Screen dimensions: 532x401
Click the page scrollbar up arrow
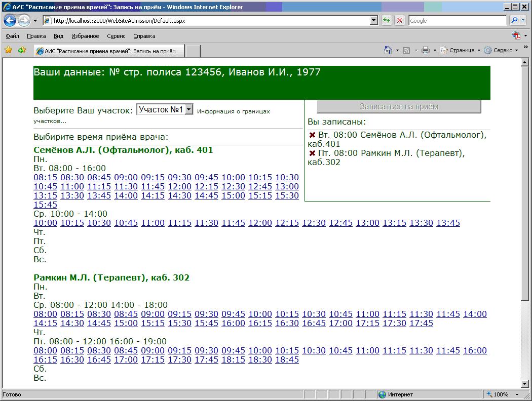tap(525, 62)
